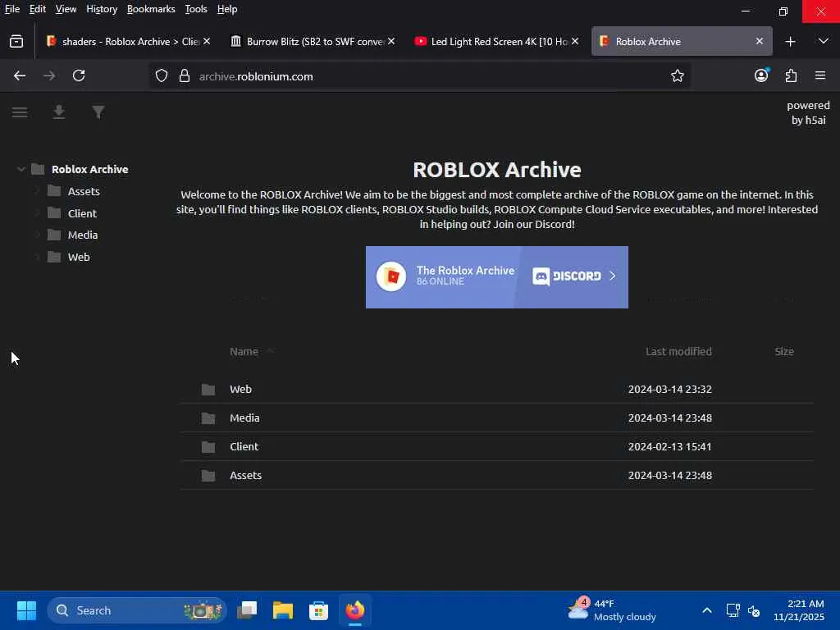
Task: Sort the list by Size column
Action: point(783,351)
